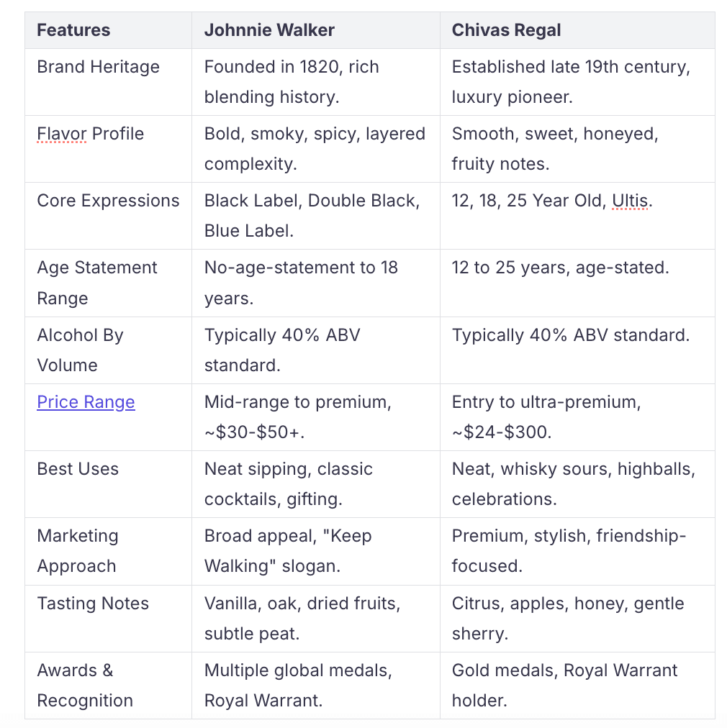Select the Best Uses row label

78,469
